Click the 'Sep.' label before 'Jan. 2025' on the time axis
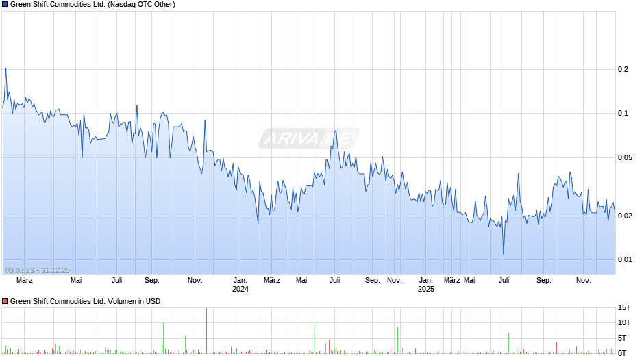 pyautogui.click(x=373, y=281)
